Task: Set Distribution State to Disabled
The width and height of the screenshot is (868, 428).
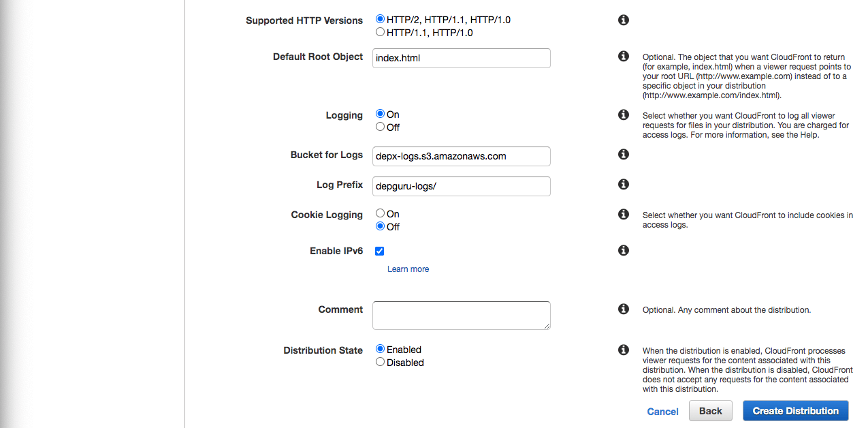Action: point(381,362)
